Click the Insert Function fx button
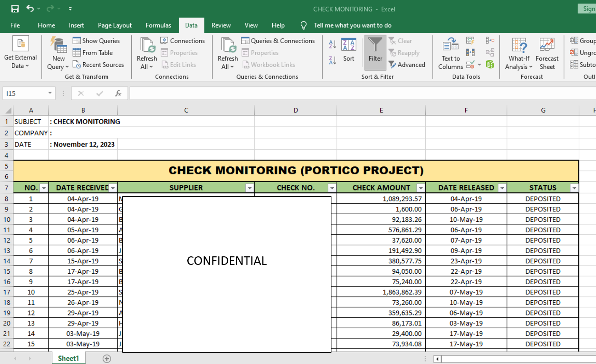 pyautogui.click(x=118, y=93)
